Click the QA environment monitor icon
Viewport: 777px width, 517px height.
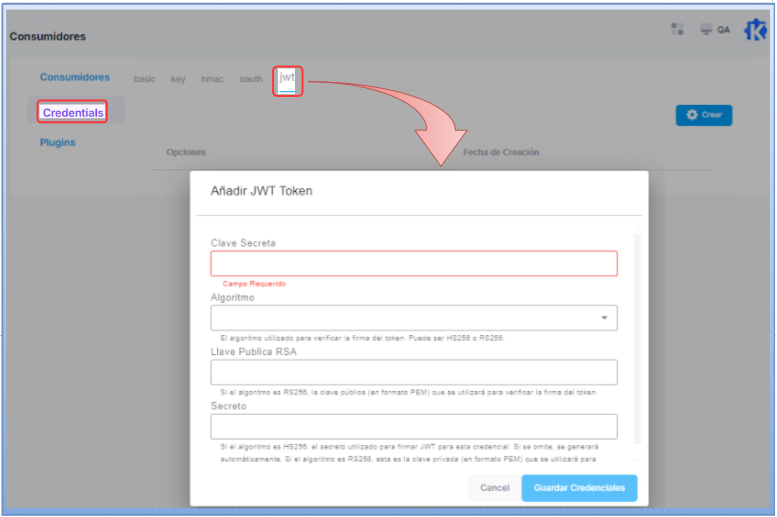click(707, 29)
